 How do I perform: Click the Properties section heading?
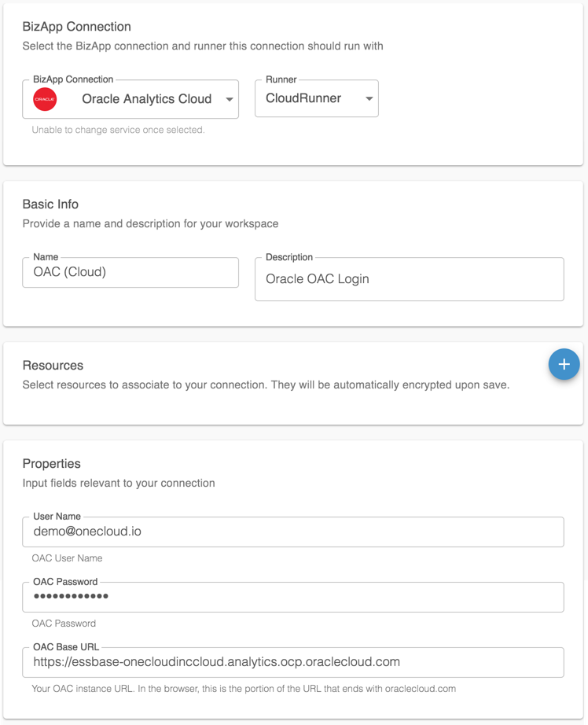tap(52, 464)
